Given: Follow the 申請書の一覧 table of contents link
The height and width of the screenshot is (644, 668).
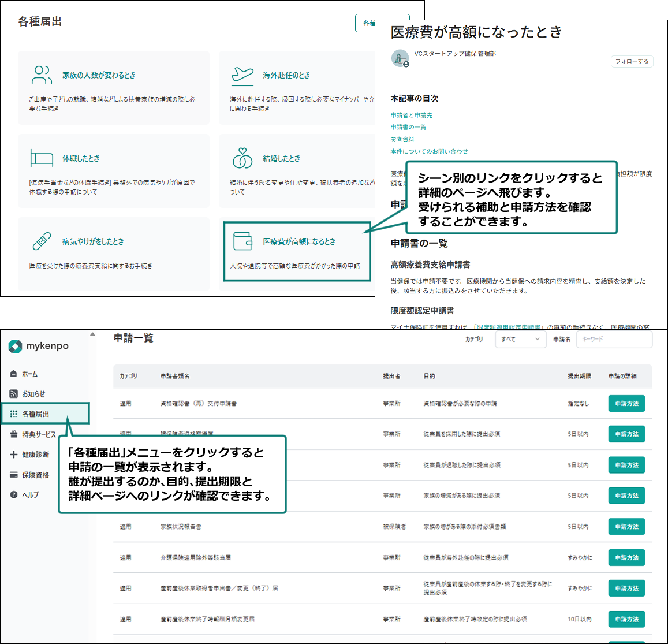Looking at the screenshot, I should [408, 127].
